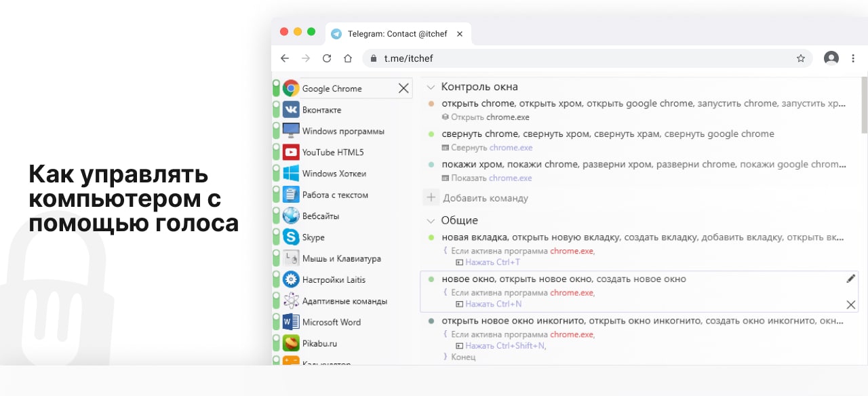Toggle the Вконтакте collection switch
The width and height of the screenshot is (868, 396).
click(x=276, y=109)
